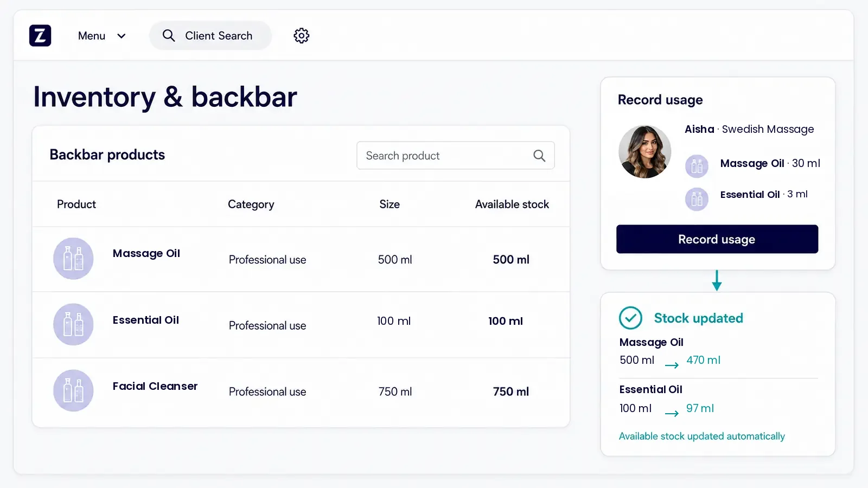Select Facial Cleanser product name
Image resolution: width=868 pixels, height=488 pixels.
[x=155, y=386]
